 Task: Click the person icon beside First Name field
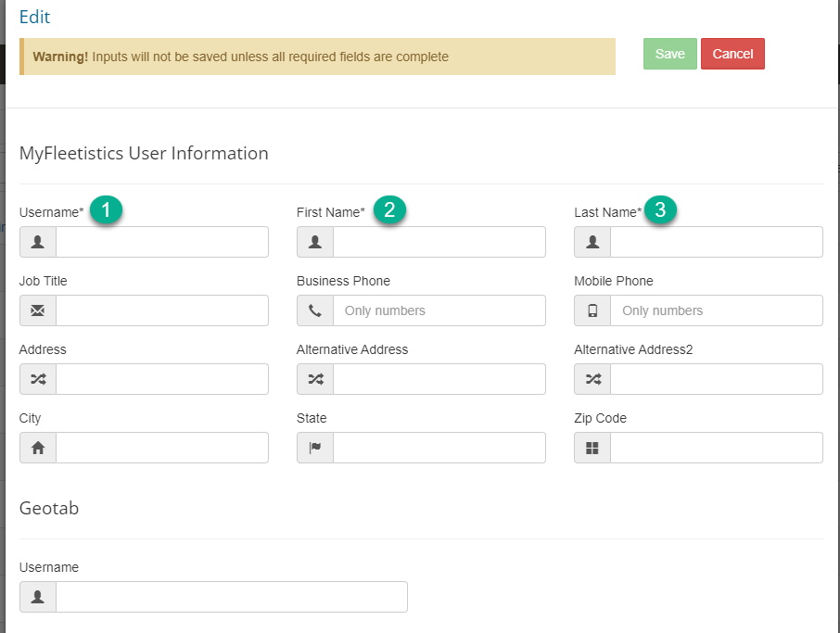315,242
